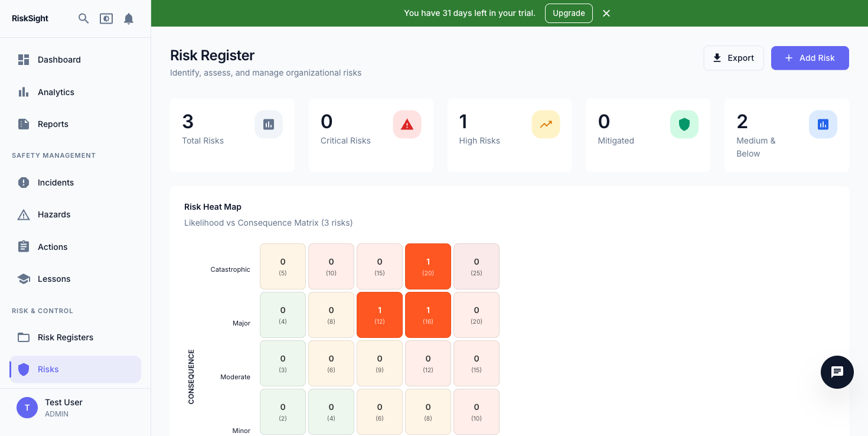The image size is (868, 436).
Task: Open the Lessons page from Safety Management
Action: coord(53,279)
